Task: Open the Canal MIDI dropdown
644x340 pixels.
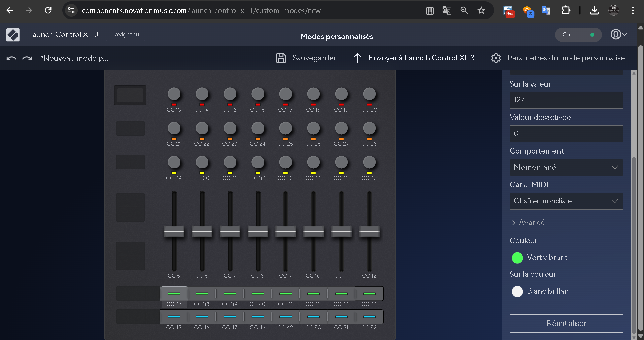Action: click(566, 201)
